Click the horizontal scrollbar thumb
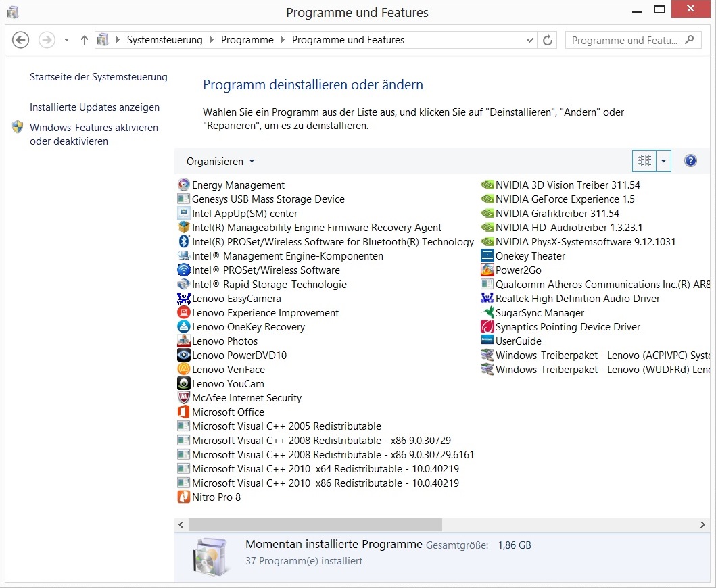 point(315,524)
